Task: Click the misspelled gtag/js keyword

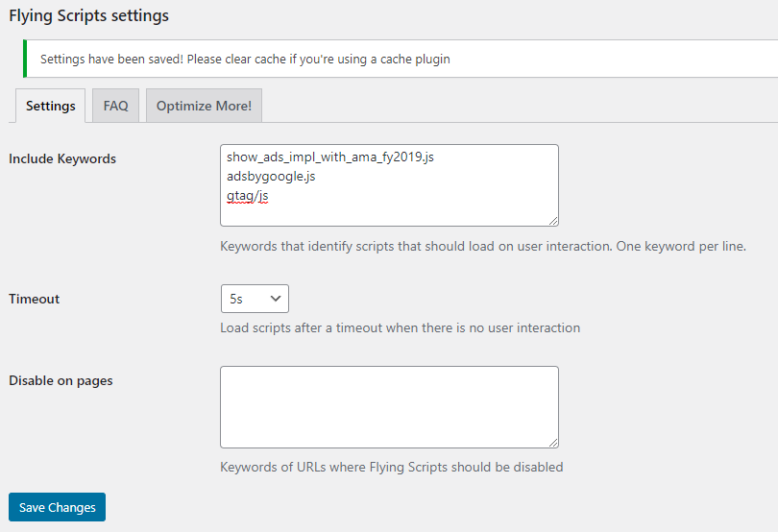Action: click(x=247, y=196)
